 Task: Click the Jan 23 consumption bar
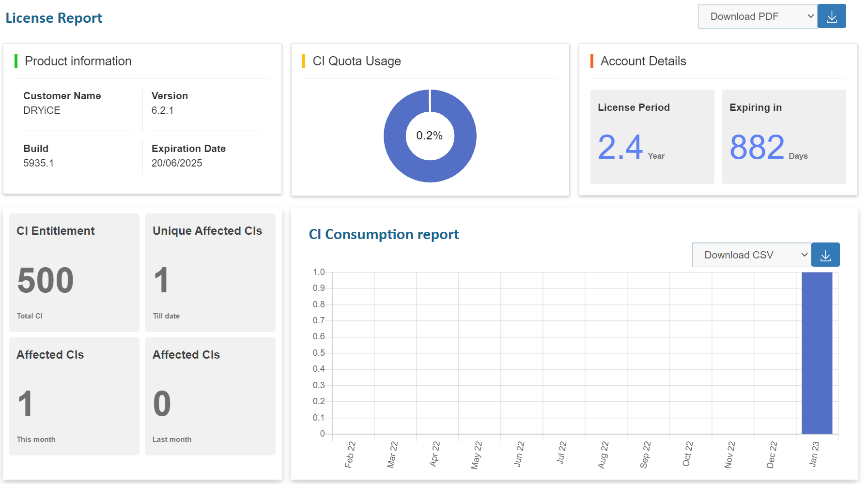(817, 353)
